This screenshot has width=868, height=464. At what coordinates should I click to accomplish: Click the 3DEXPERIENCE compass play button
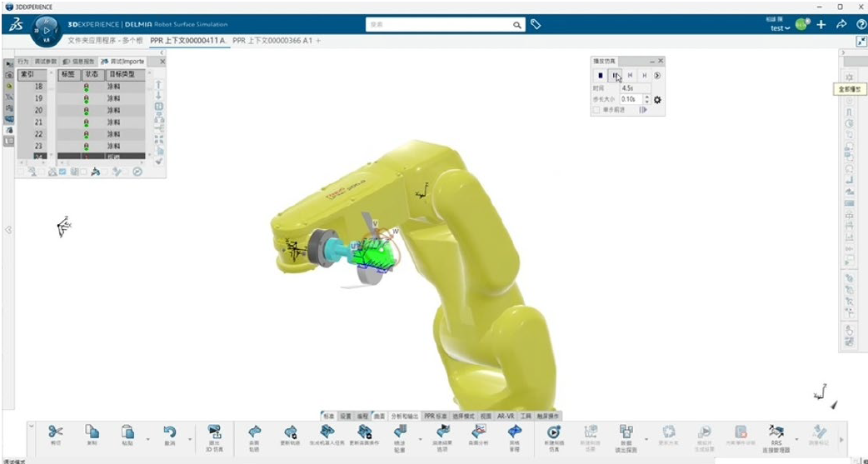[47, 31]
